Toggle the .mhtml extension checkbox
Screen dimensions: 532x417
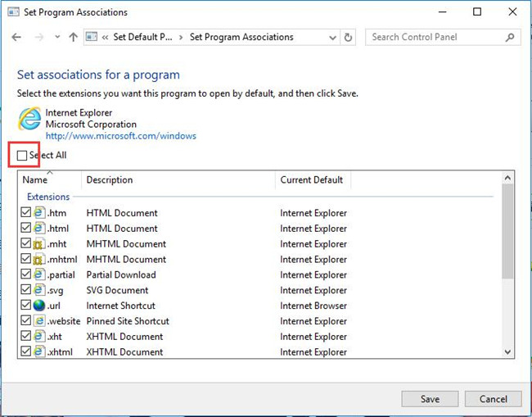point(26,258)
